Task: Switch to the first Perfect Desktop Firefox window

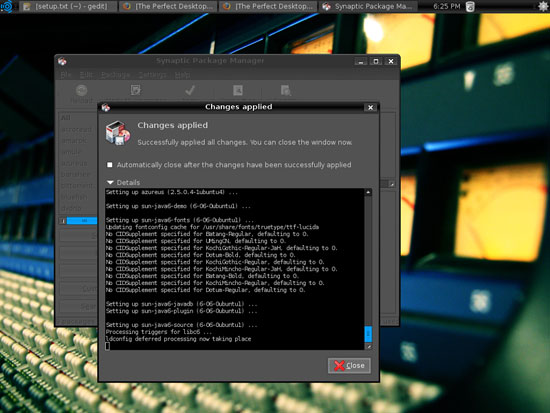Action: 168,6
